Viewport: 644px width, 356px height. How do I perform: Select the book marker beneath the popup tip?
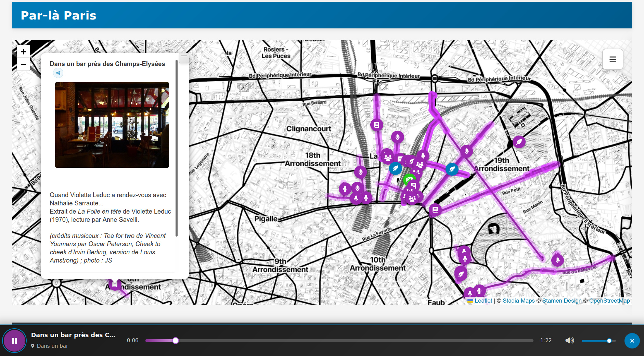[x=115, y=284]
